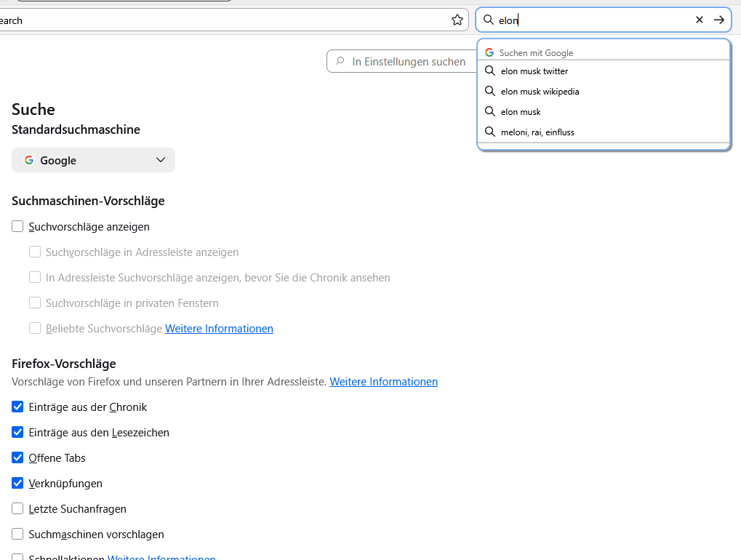Enable 'Suchvorschläge anzeigen' checkbox

tap(17, 226)
